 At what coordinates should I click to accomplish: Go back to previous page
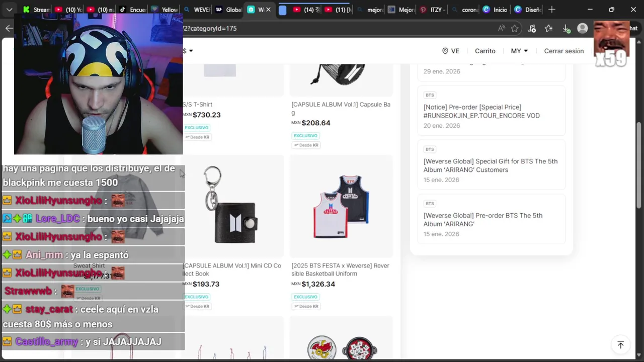click(x=9, y=28)
